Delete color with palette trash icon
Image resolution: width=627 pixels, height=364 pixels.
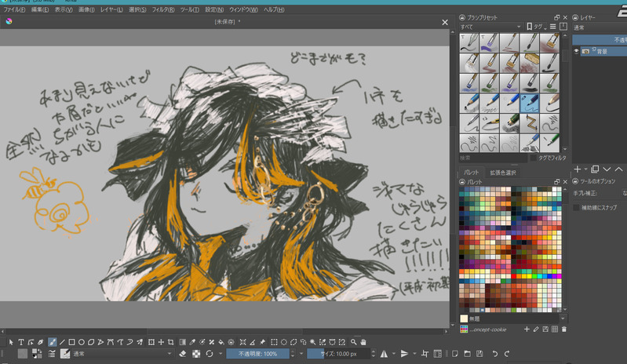click(563, 329)
